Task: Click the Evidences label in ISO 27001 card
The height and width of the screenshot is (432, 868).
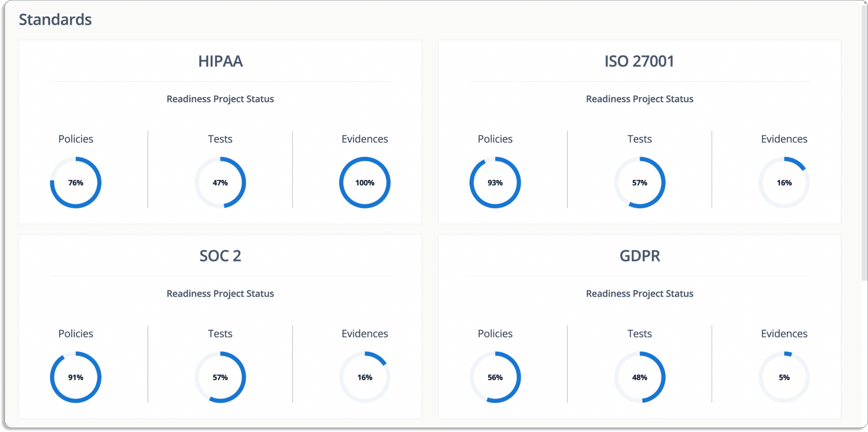Action: pyautogui.click(x=784, y=139)
